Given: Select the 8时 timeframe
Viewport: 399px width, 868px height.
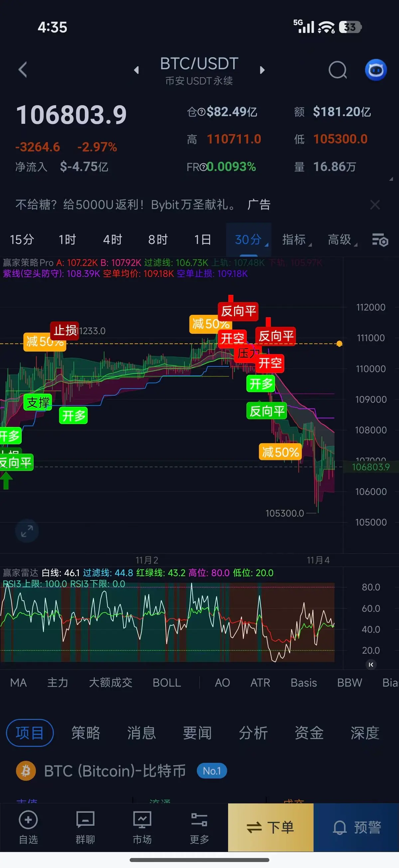Looking at the screenshot, I should click(x=158, y=240).
